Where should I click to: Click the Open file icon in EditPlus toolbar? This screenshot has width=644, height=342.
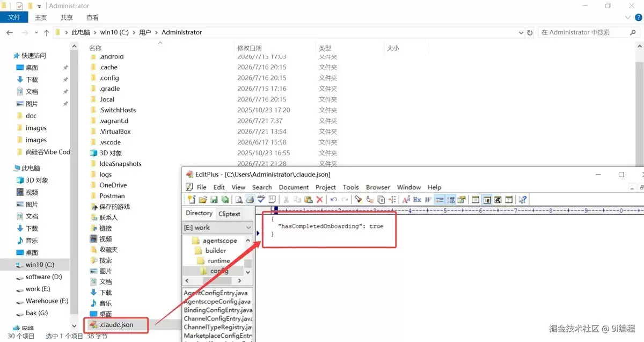coord(202,200)
